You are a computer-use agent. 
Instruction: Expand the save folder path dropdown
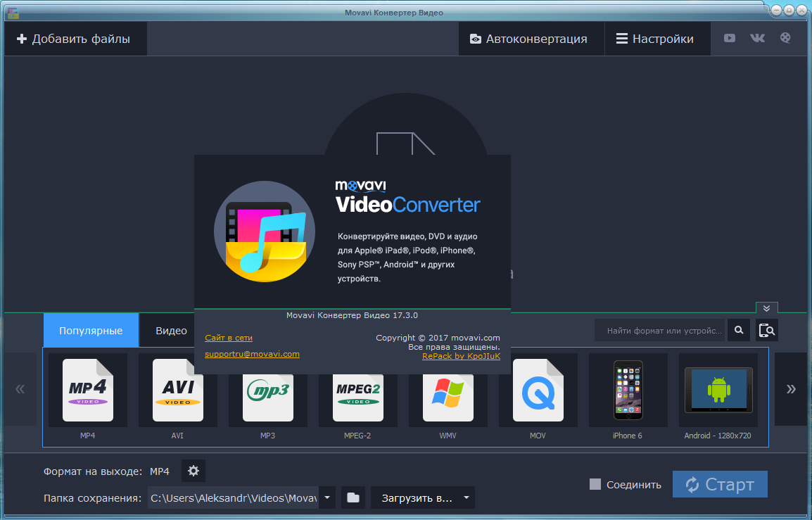(327, 498)
